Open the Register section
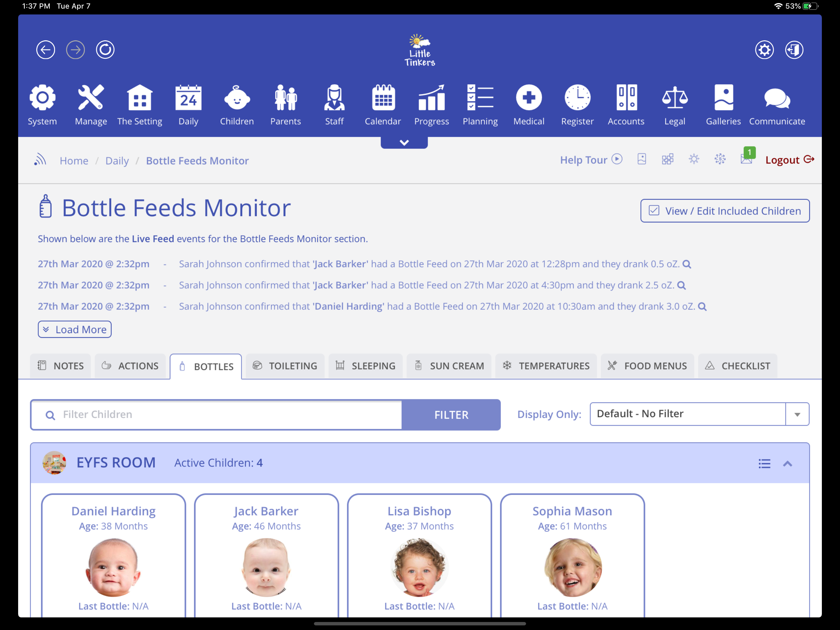 [x=577, y=105]
